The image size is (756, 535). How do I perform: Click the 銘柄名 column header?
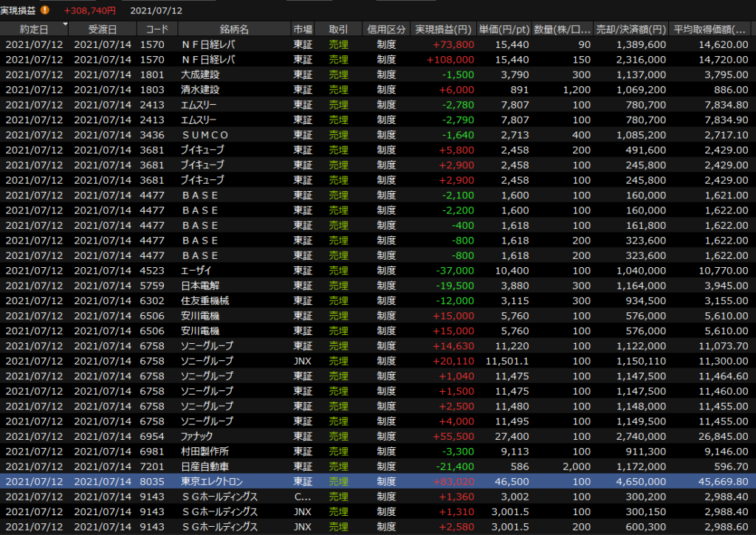point(234,30)
